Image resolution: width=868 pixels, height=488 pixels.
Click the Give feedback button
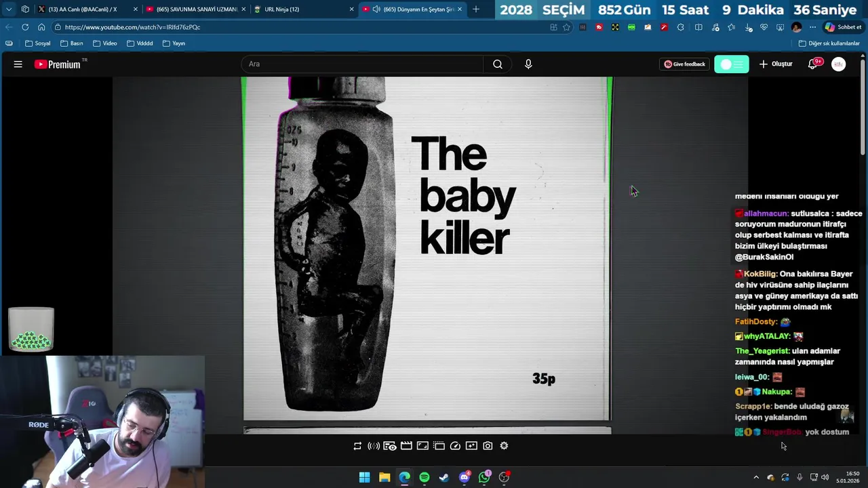[x=685, y=64]
